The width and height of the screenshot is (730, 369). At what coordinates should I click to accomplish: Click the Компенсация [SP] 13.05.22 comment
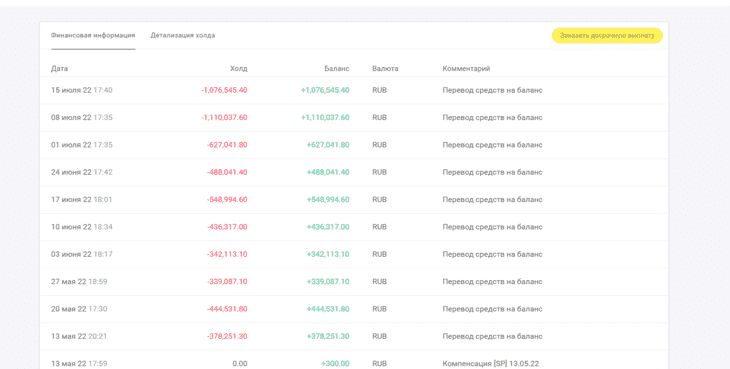[490, 364]
